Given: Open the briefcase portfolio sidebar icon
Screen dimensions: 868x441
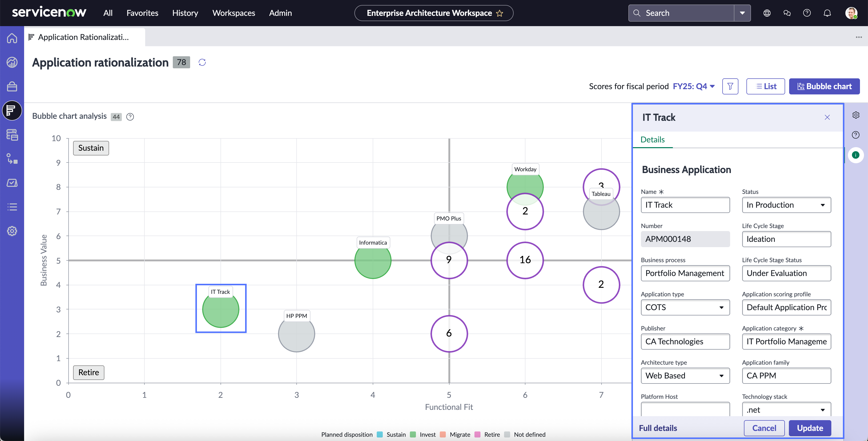Looking at the screenshot, I should pyautogui.click(x=12, y=87).
